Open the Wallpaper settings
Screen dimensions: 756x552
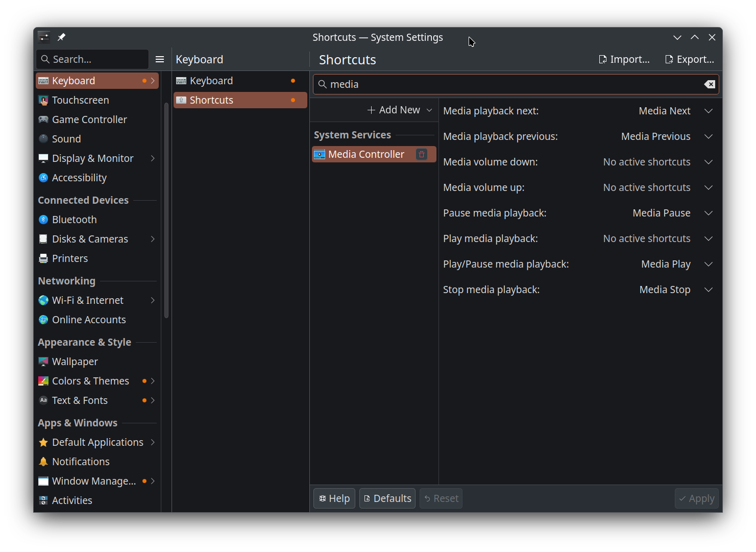75,362
